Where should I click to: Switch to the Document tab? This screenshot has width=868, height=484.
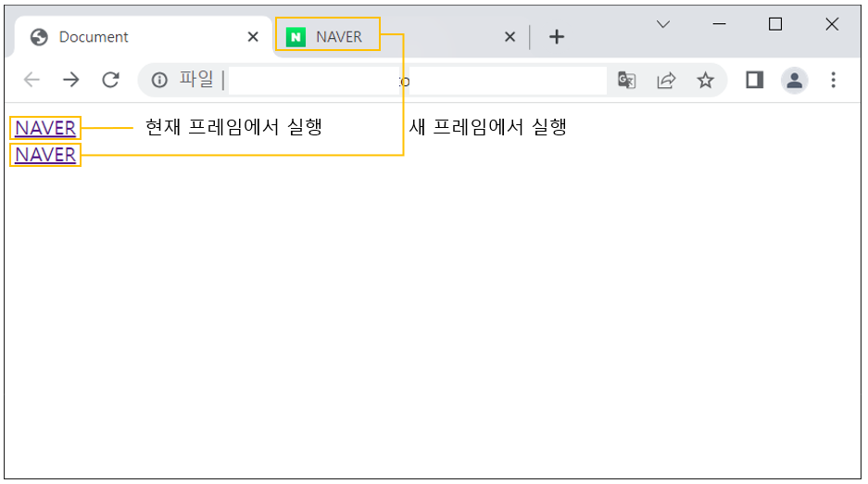coord(144,36)
